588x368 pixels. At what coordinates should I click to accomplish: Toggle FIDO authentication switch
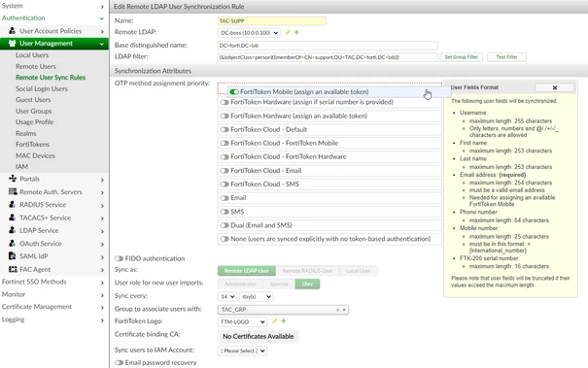(119, 258)
